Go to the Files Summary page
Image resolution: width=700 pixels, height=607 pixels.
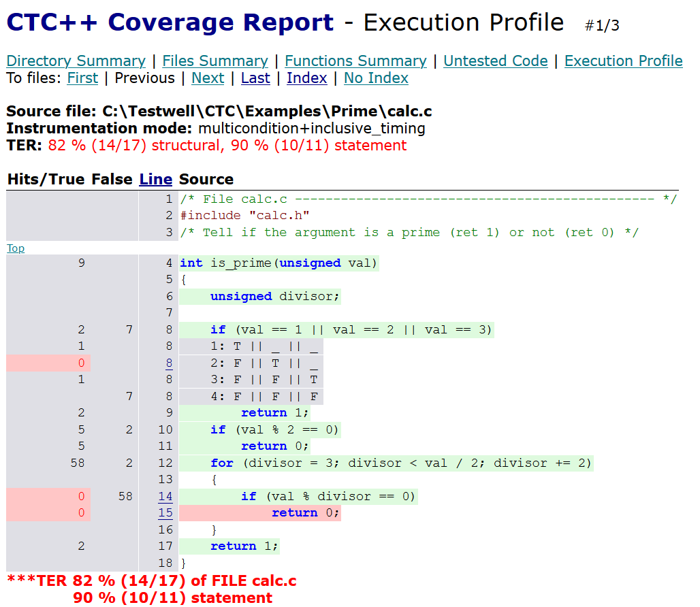pos(214,61)
